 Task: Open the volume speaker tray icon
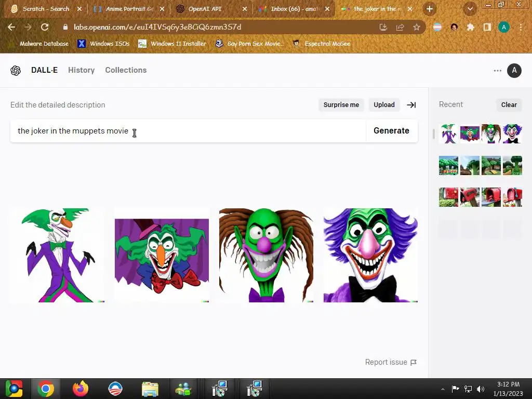[x=481, y=389]
